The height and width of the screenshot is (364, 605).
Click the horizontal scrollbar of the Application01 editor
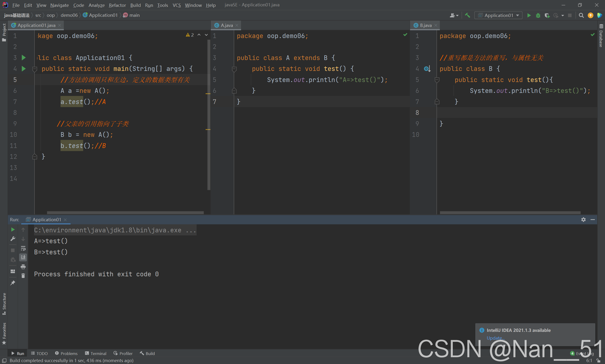[x=125, y=213]
